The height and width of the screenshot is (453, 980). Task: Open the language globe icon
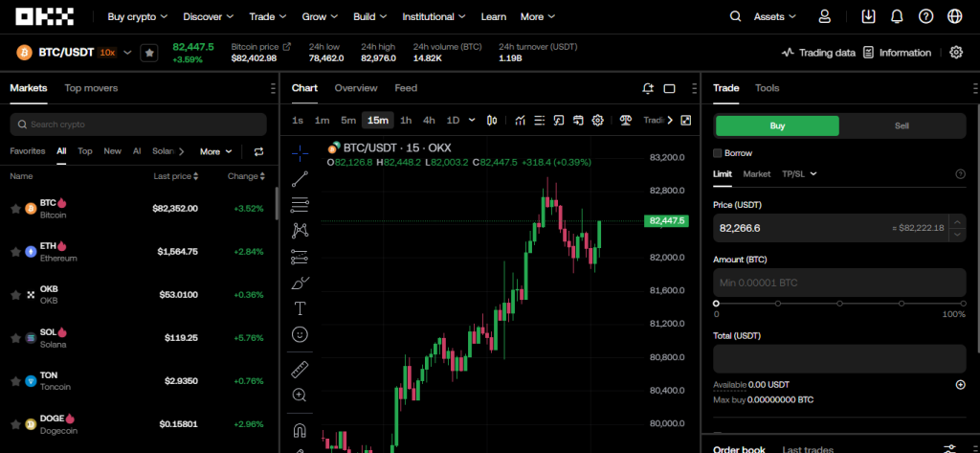pos(954,17)
